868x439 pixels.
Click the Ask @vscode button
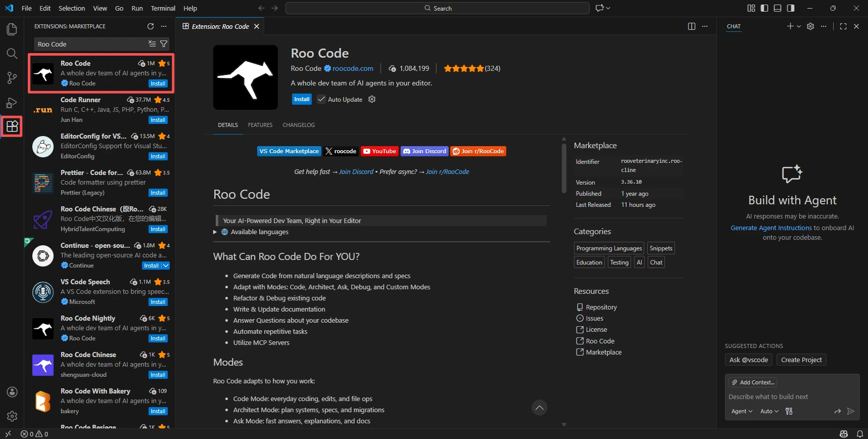coord(749,360)
